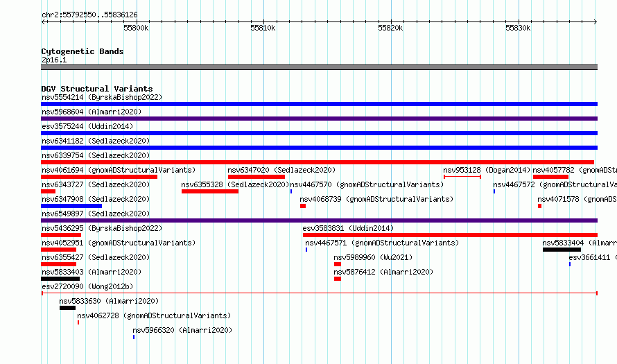Image resolution: width=617 pixels, height=364 pixels.
Task: Click the chr2:55792550..55836126 position label
Action: [x=89, y=15]
